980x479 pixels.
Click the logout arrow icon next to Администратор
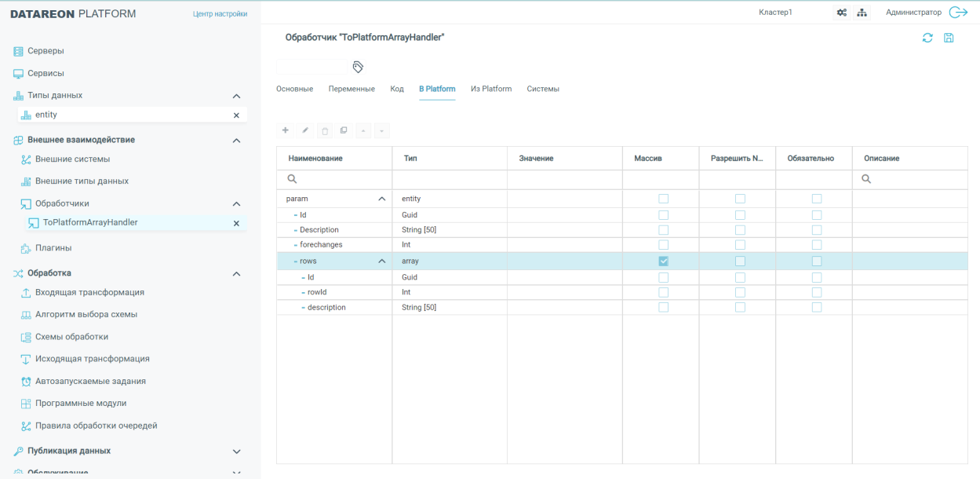tap(958, 13)
